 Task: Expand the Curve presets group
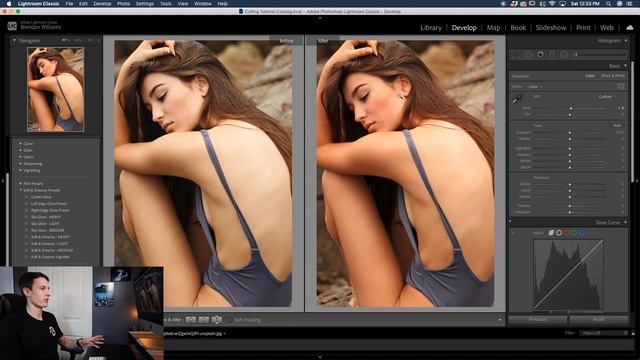(x=20, y=144)
